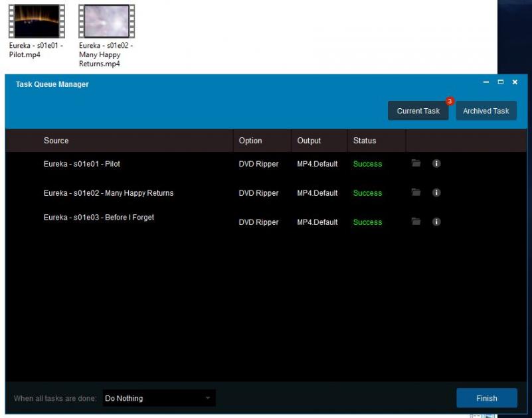Show info for Many Happy Returns task
Screen dimensions: 532x418
pyautogui.click(x=436, y=192)
